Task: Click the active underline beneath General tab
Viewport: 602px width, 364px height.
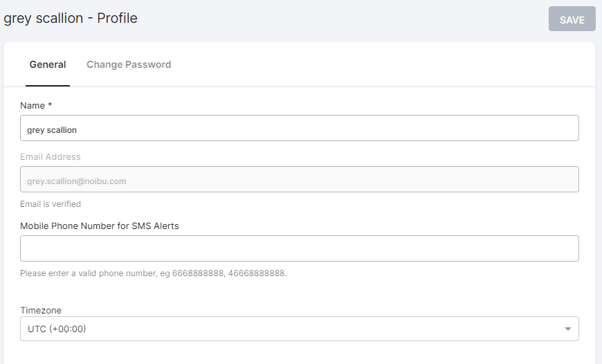Action: [48, 86]
